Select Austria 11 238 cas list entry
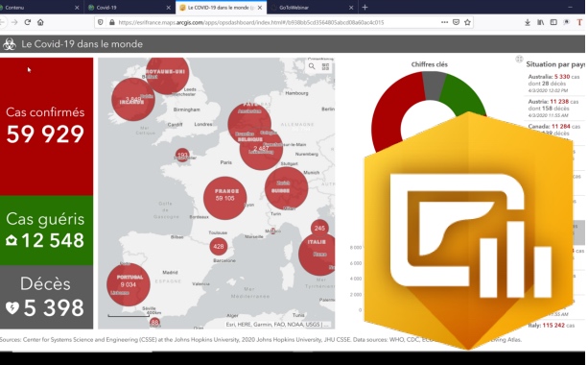588x365 pixels. tap(553, 109)
